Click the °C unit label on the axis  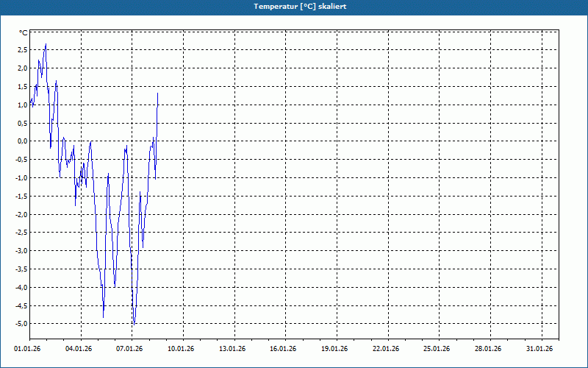tap(24, 33)
